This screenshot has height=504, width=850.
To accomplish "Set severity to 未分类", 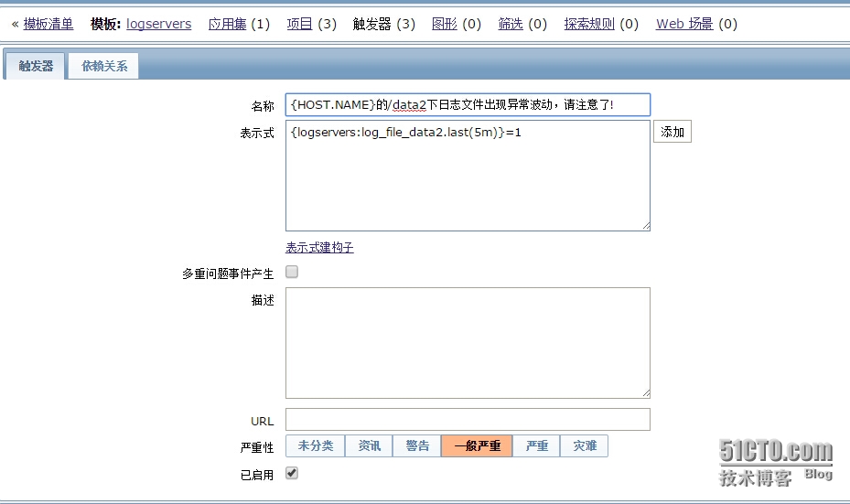I will (x=316, y=446).
